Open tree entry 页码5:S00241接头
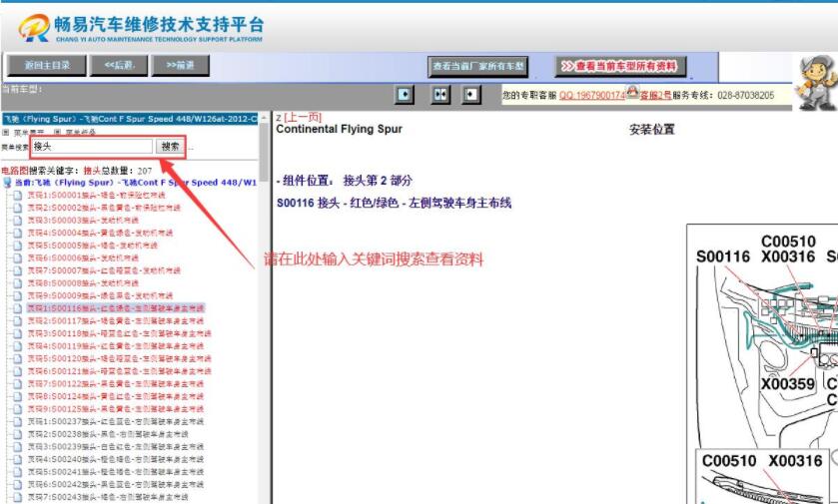838x504 pixels. pos(116,472)
